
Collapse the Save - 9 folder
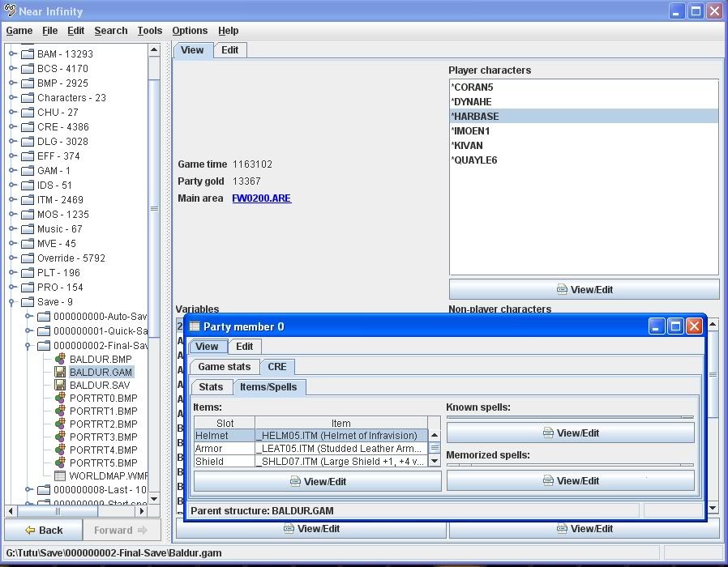[13, 301]
